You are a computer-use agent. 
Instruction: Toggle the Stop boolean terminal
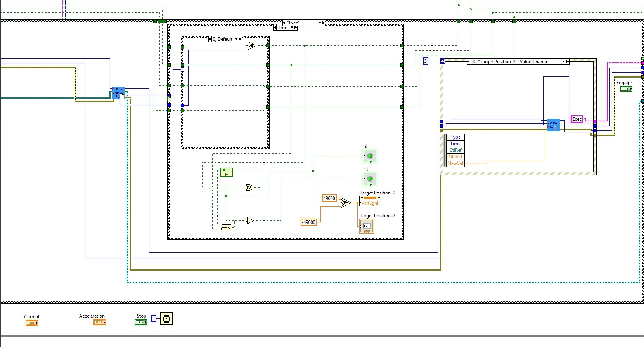[141, 322]
